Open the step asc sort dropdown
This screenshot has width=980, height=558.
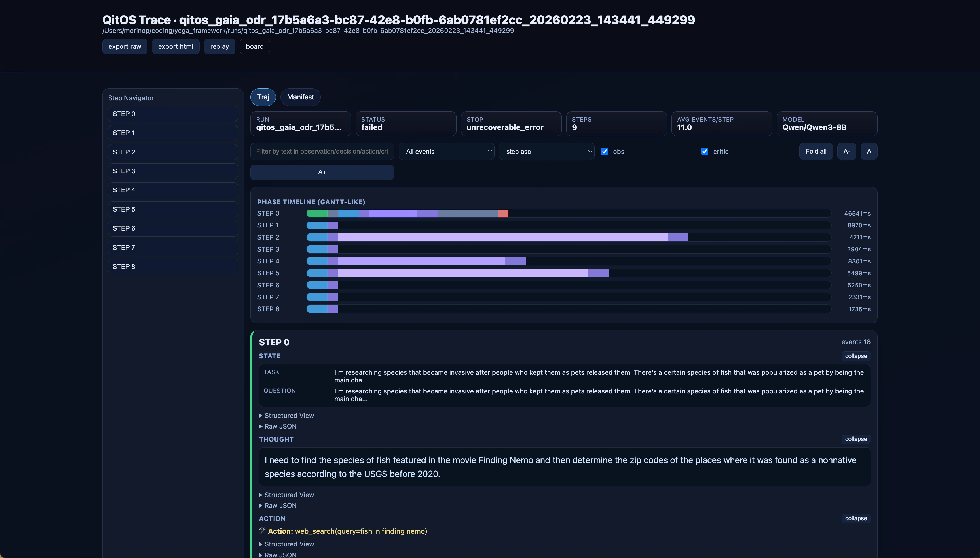(546, 151)
